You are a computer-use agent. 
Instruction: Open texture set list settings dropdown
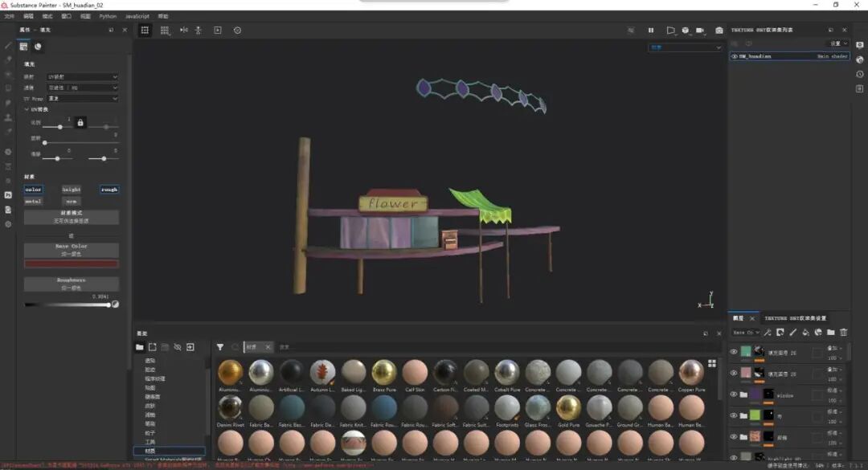pos(838,43)
